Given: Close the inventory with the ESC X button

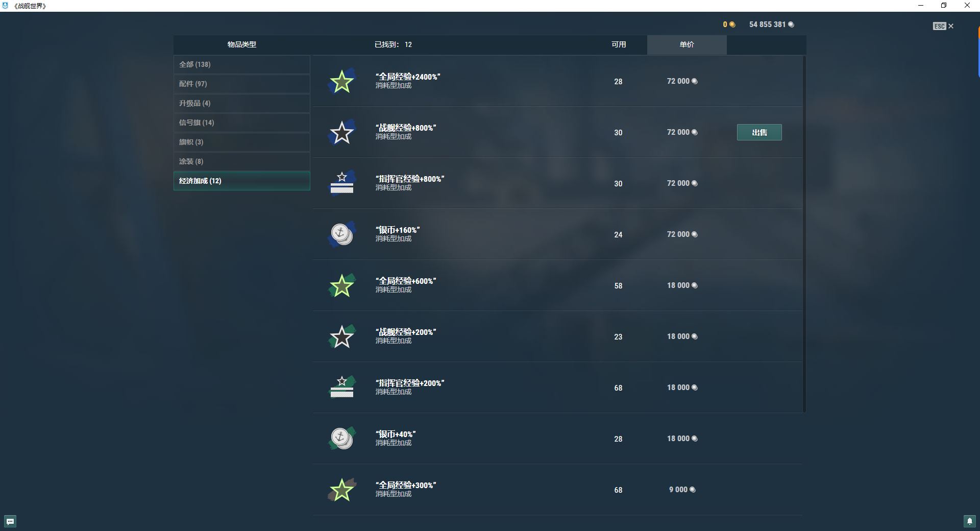Looking at the screenshot, I should click(943, 26).
